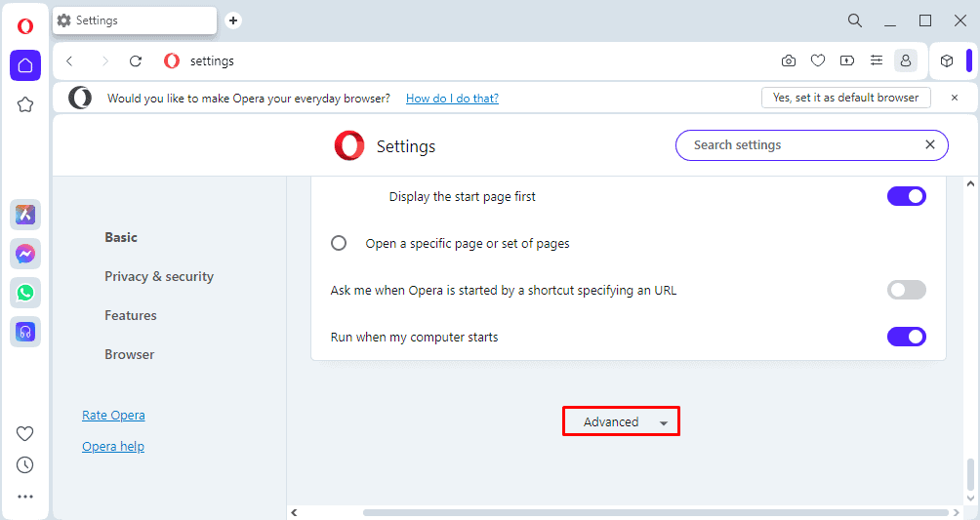Open the Opera account profile icon
Screen dimensions: 980x520
pyautogui.click(x=906, y=60)
